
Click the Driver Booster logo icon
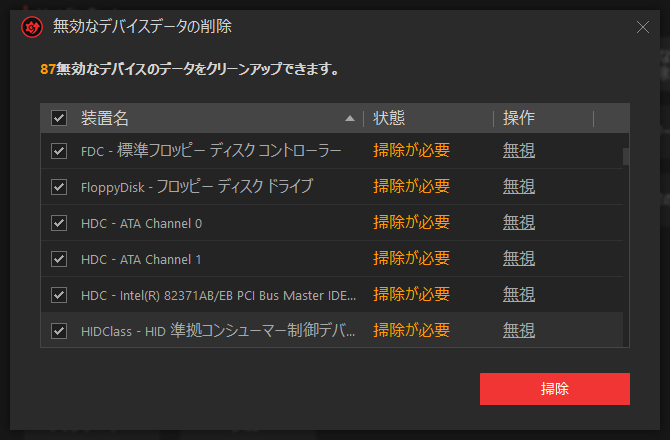tap(32, 27)
